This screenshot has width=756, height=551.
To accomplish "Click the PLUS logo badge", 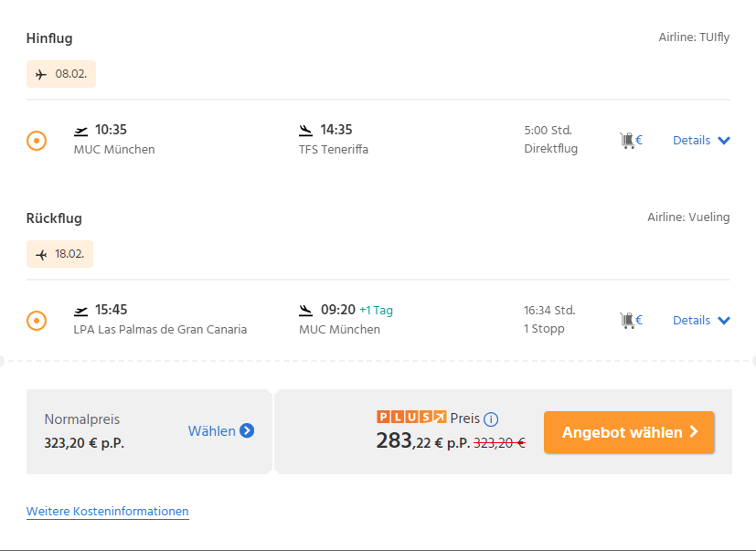I will [x=411, y=418].
